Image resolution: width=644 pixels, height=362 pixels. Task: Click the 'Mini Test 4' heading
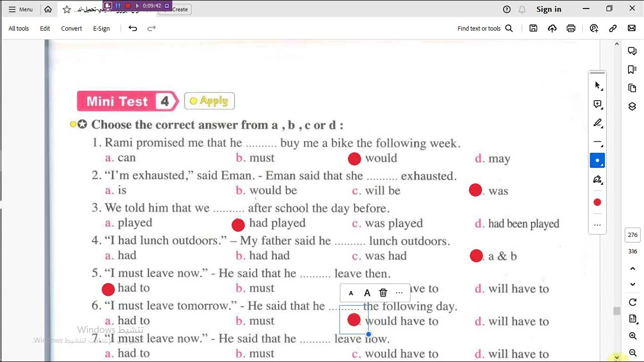coord(127,101)
